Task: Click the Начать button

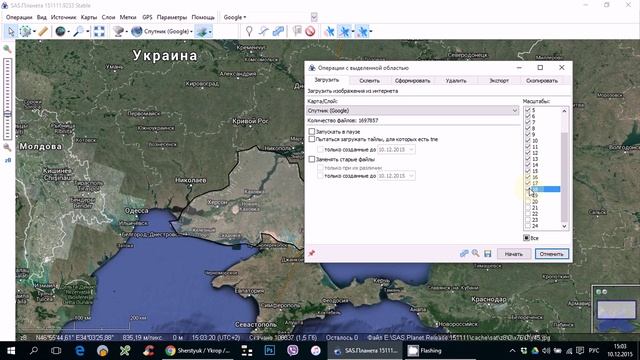Action: click(x=513, y=254)
